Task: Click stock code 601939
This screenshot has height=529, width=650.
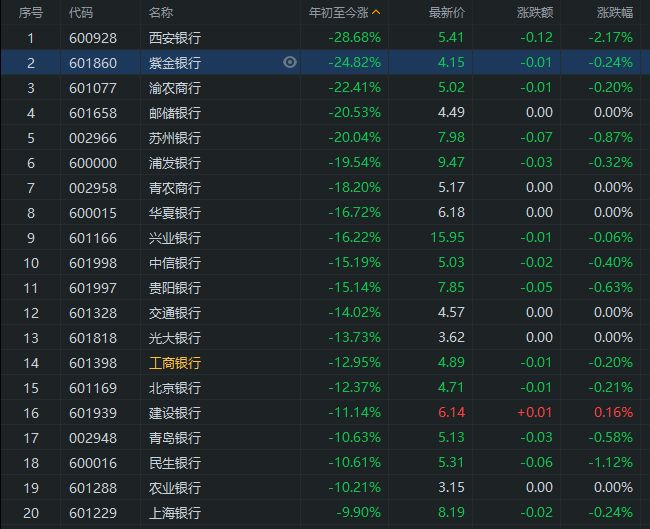Action: click(93, 413)
